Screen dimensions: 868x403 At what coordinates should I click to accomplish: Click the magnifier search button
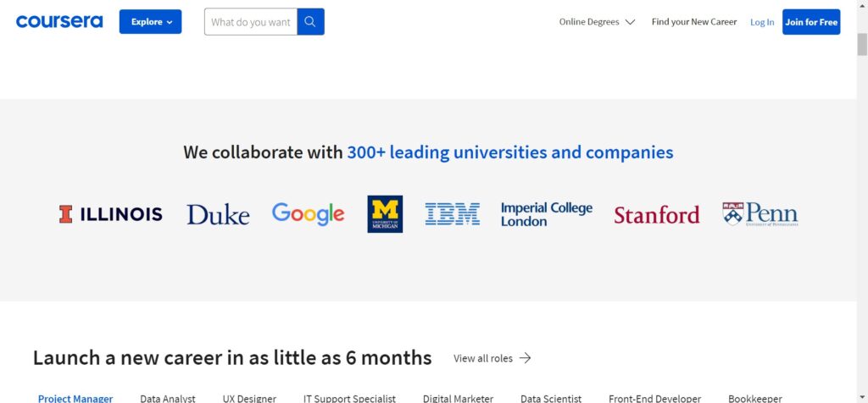[310, 21]
